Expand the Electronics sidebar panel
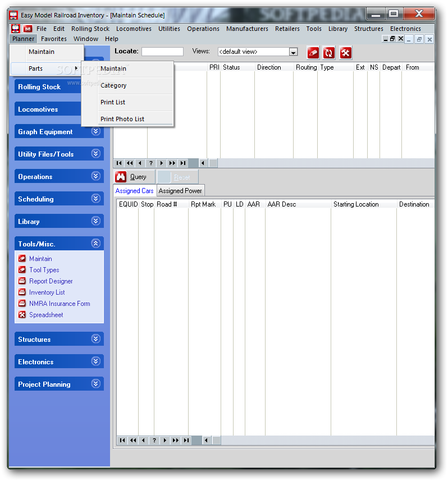 96,361
